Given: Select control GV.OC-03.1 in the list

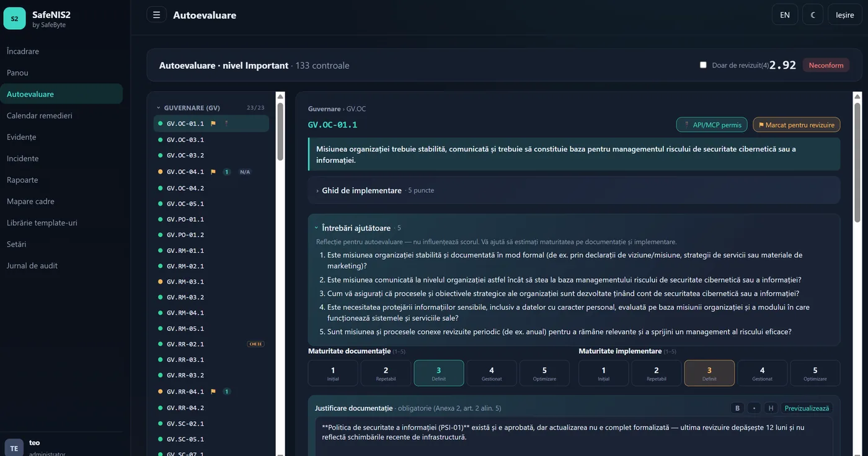Looking at the screenshot, I should coord(211,140).
